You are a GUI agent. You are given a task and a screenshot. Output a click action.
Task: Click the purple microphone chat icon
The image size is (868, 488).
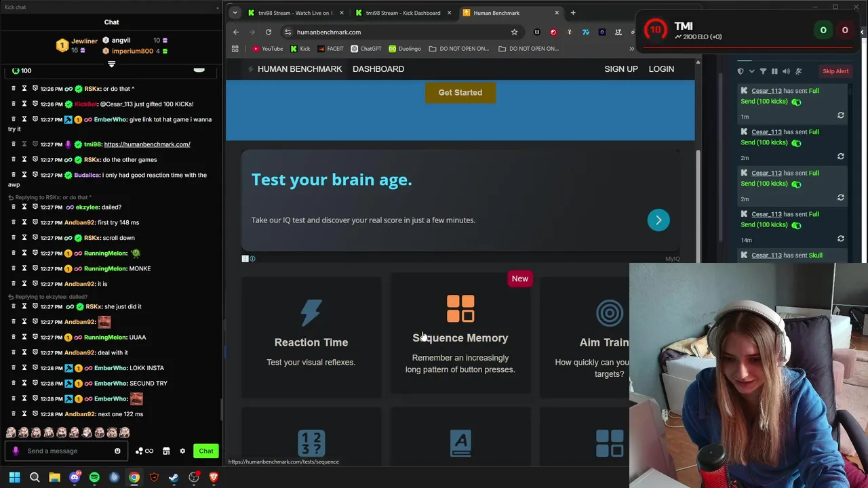[16, 451]
